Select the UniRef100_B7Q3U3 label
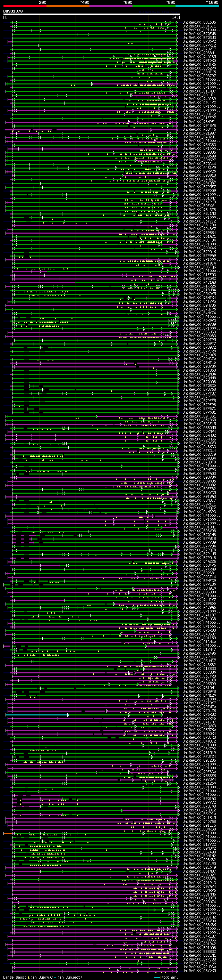The width and height of the screenshot is (222, 980). click(x=199, y=38)
